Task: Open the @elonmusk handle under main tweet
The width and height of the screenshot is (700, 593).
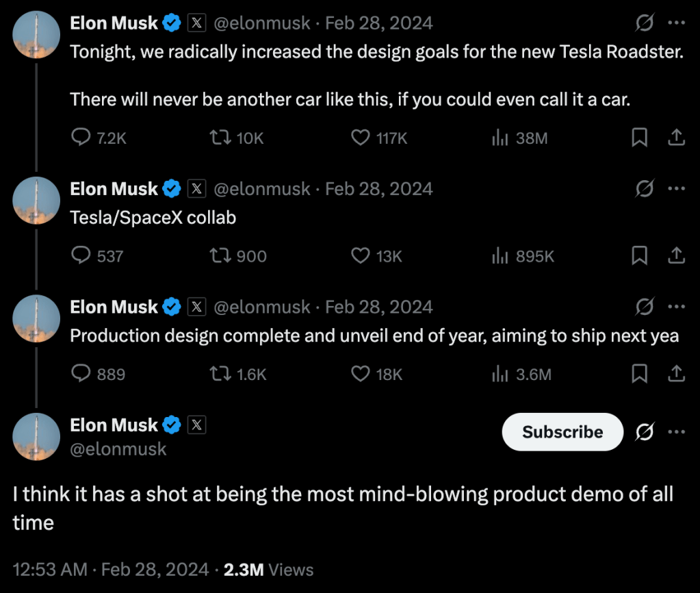Action: click(x=118, y=449)
